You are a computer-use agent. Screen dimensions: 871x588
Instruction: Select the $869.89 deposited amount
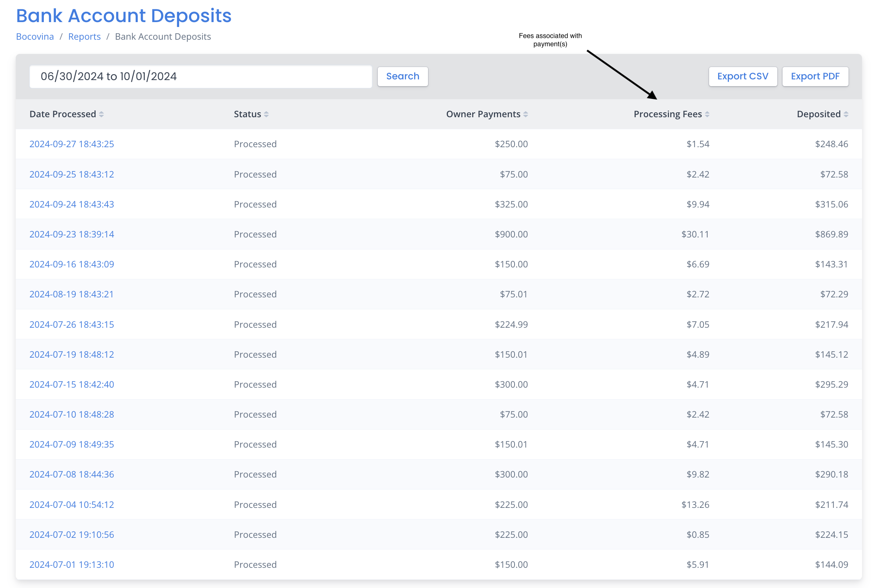831,234
